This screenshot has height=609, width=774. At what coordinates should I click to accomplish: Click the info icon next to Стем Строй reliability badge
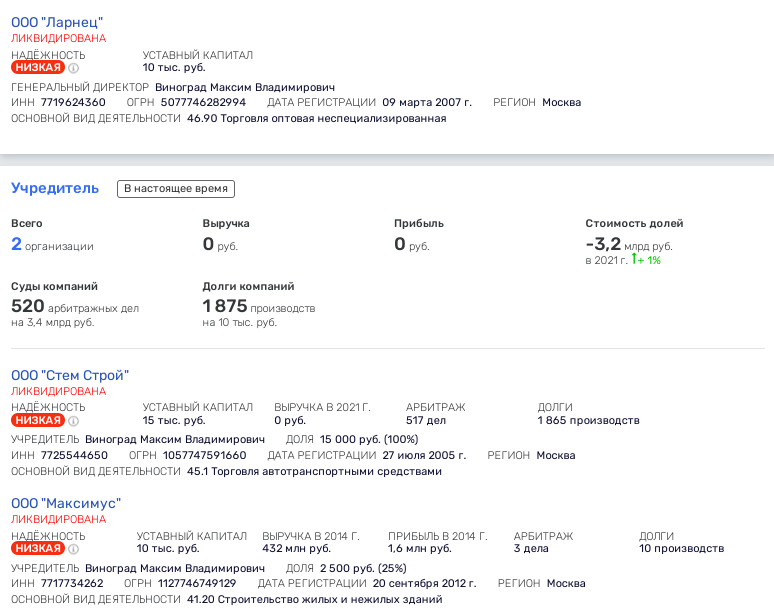tap(74, 421)
